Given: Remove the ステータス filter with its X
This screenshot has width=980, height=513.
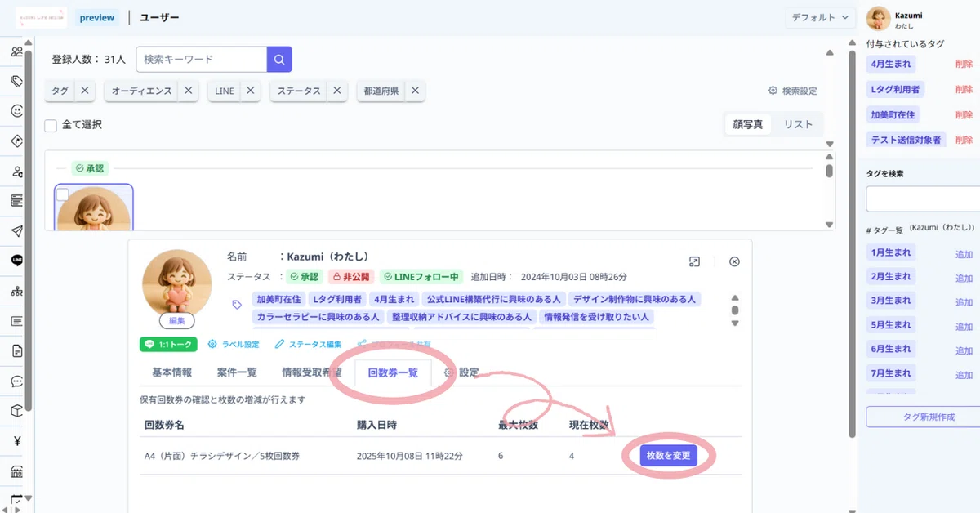Looking at the screenshot, I should pos(336,91).
